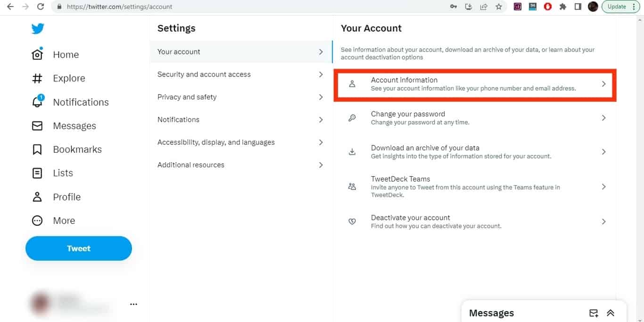Click the browser profile avatar
This screenshot has width=644, height=322.
point(593,7)
